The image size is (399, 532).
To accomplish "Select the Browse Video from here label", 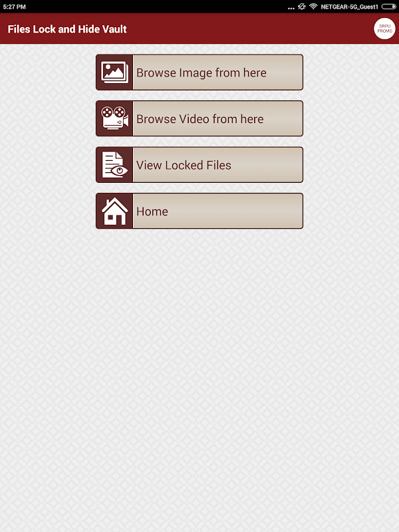I will pos(200,119).
